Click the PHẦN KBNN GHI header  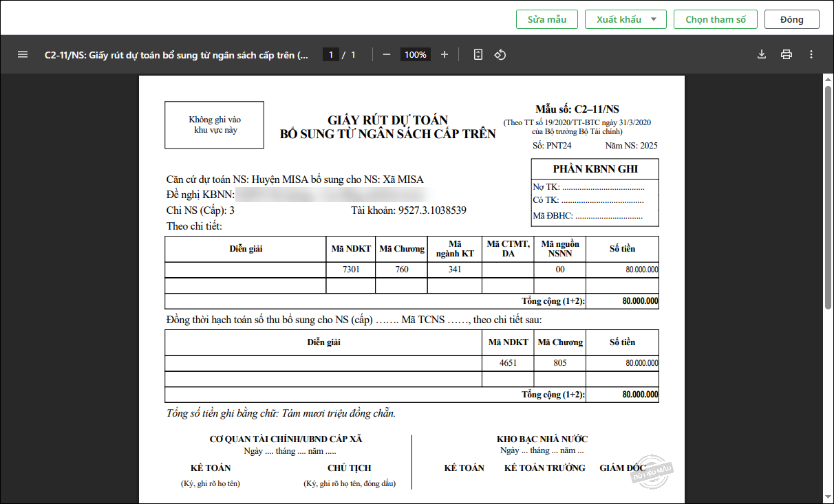click(595, 169)
